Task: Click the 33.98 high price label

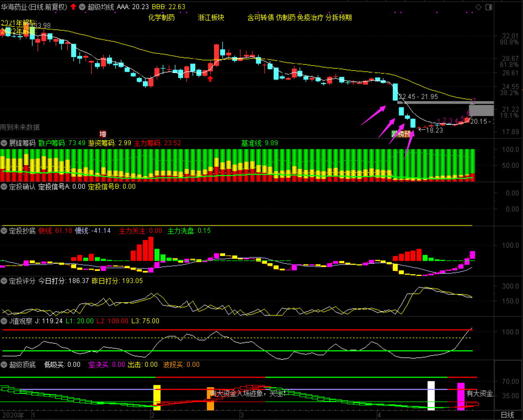Action: point(42,26)
